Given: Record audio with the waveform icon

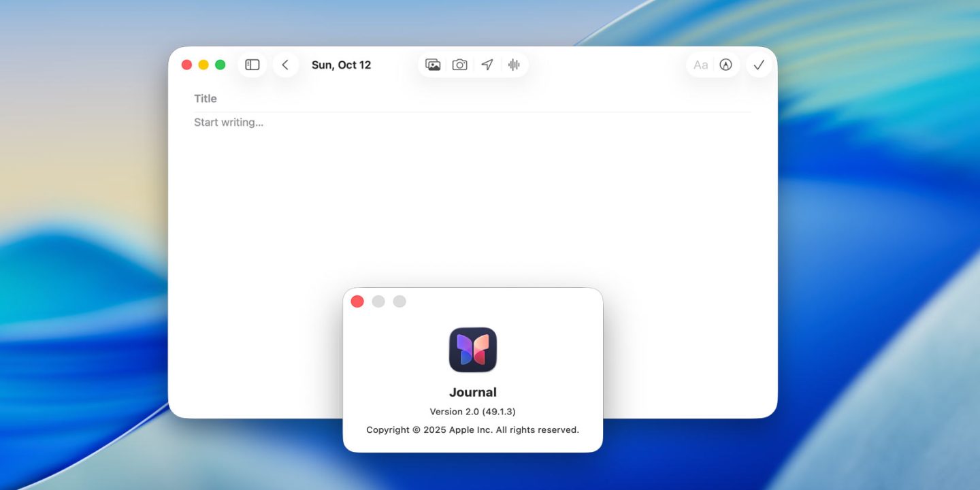Looking at the screenshot, I should (514, 65).
